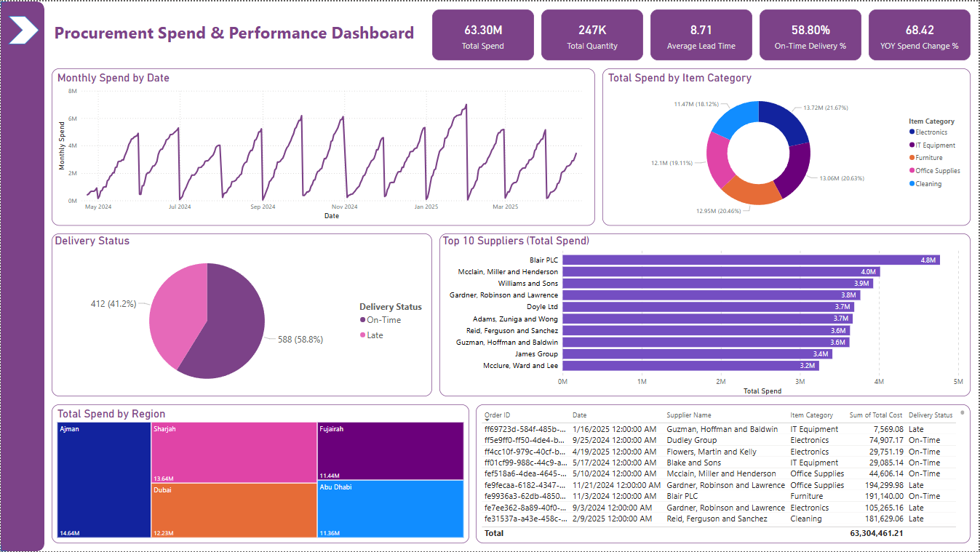The width and height of the screenshot is (980, 552).
Task: Select Furniture in the Item Category legend
Action: 931,157
